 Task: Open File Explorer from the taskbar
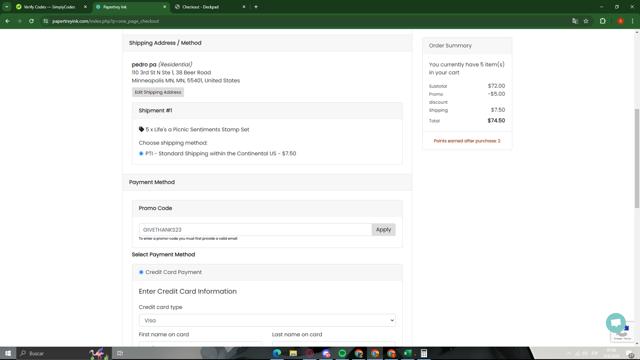tap(293, 353)
